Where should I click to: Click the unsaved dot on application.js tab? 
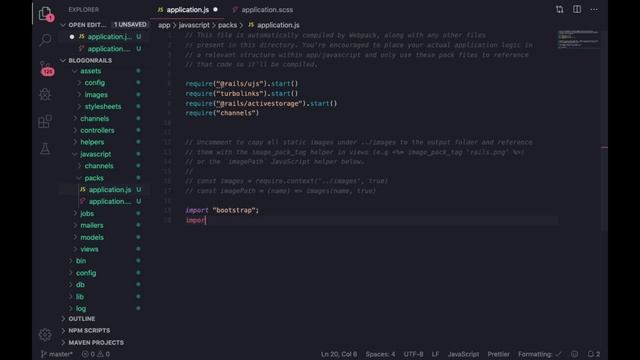[x=215, y=9]
